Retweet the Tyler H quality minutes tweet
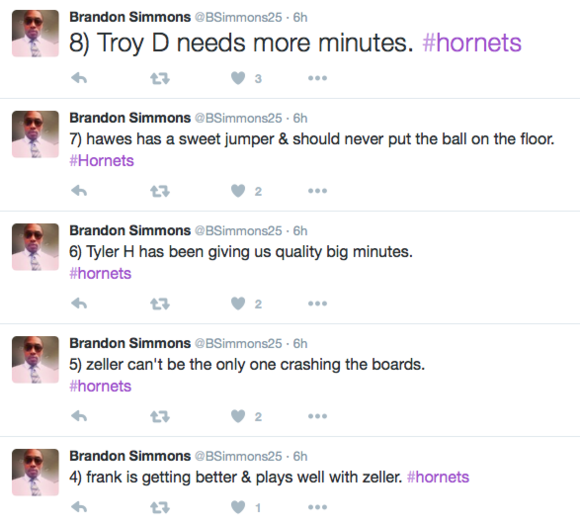The width and height of the screenshot is (580, 524). (x=160, y=304)
